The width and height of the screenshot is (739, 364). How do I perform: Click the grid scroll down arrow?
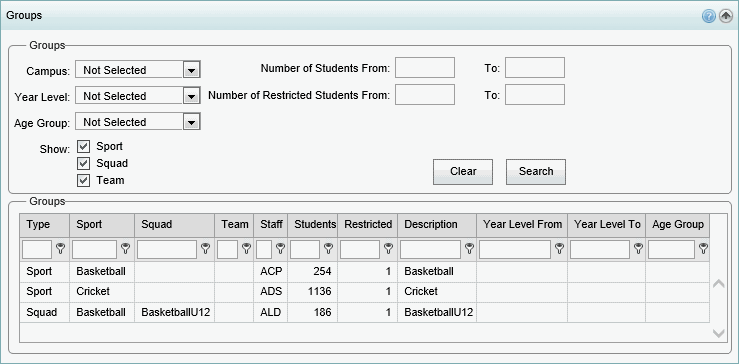(x=718, y=333)
